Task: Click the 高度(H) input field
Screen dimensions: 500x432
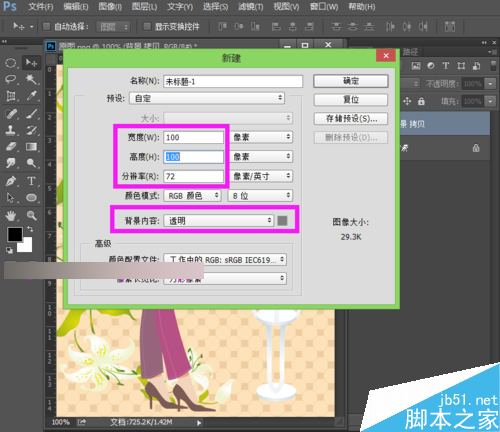Action: click(193, 157)
